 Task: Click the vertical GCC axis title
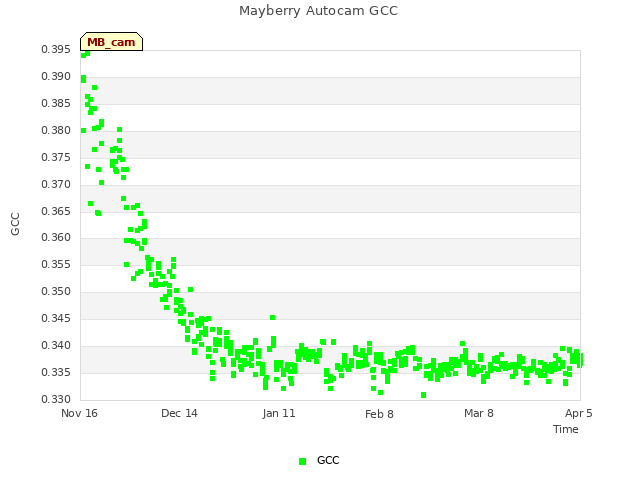[x=15, y=224]
